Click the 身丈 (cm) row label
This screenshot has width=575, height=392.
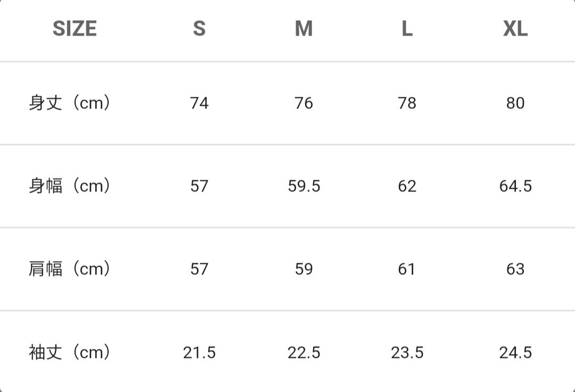click(69, 103)
